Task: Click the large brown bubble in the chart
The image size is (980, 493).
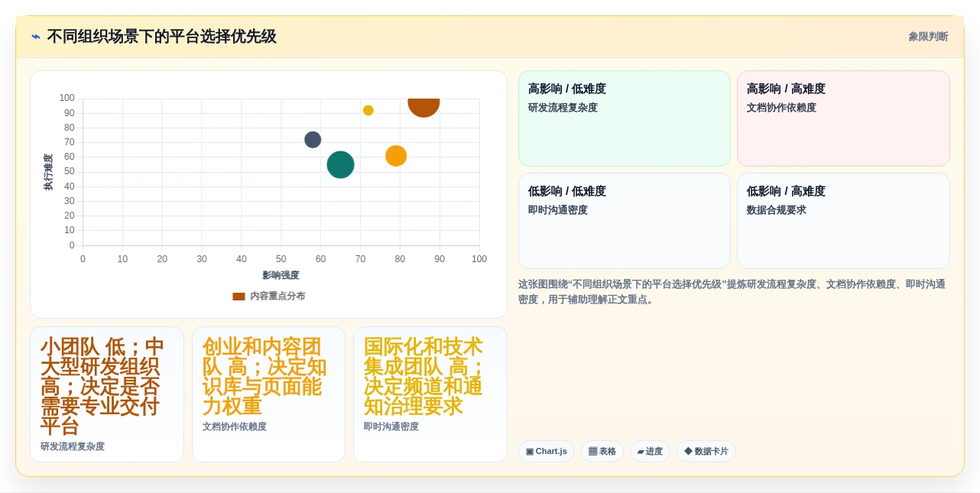Action: [423, 107]
